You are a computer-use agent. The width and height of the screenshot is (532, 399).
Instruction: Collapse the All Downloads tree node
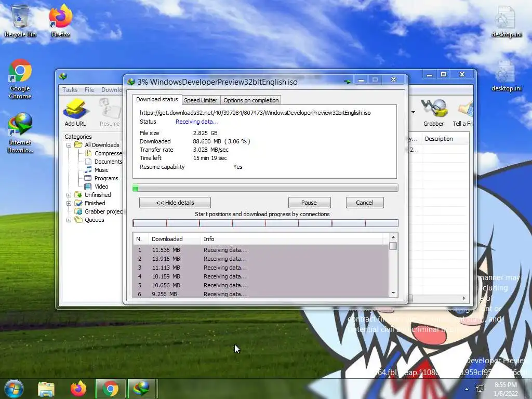pyautogui.click(x=69, y=145)
